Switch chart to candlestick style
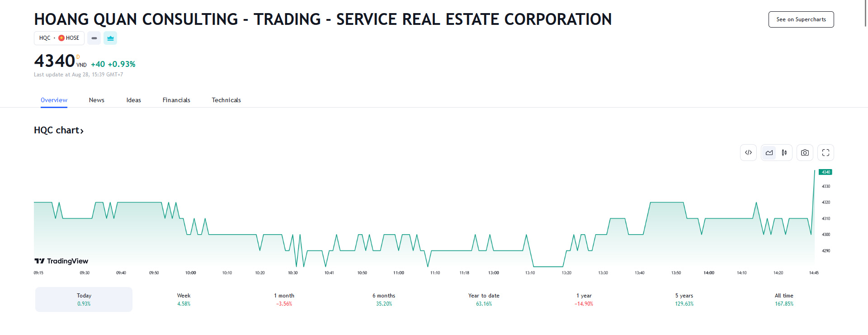 [x=784, y=153]
